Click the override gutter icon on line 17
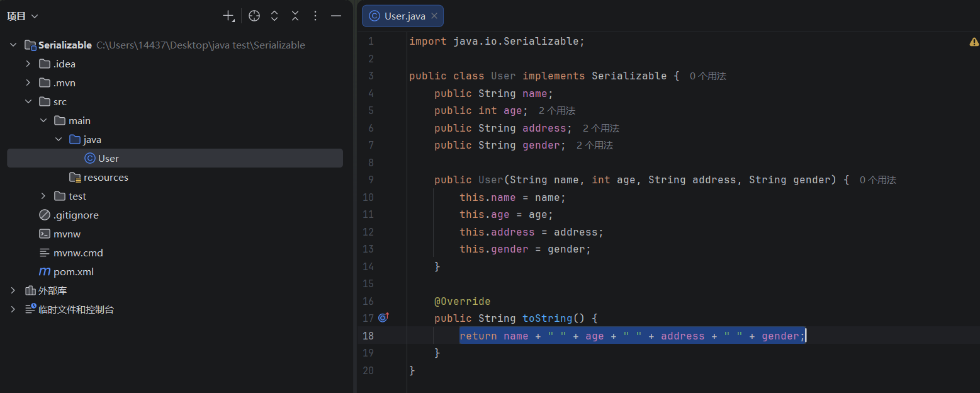 [384, 317]
